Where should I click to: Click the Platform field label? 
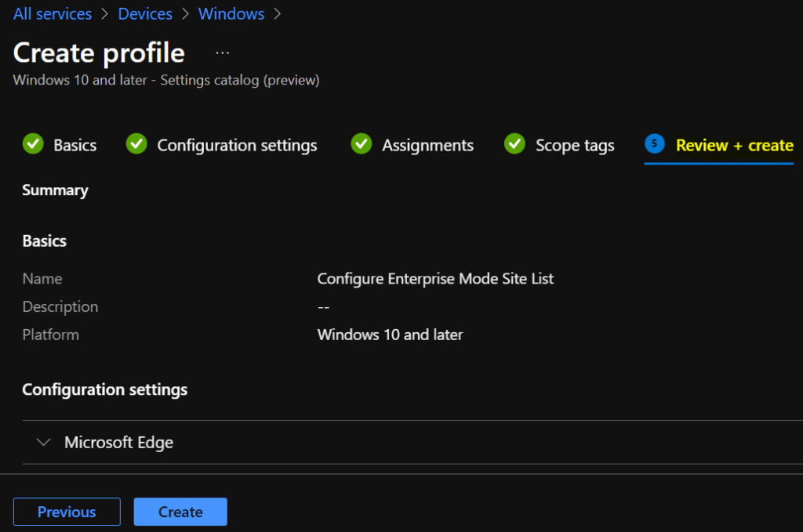coord(51,335)
